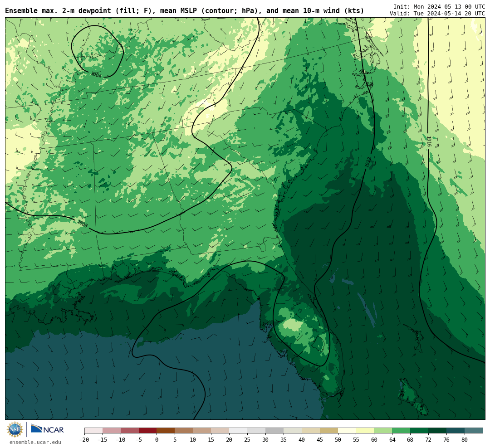Select the map title about ensemble max dewpoint
The height and width of the screenshot is (448, 490).
(184, 11)
